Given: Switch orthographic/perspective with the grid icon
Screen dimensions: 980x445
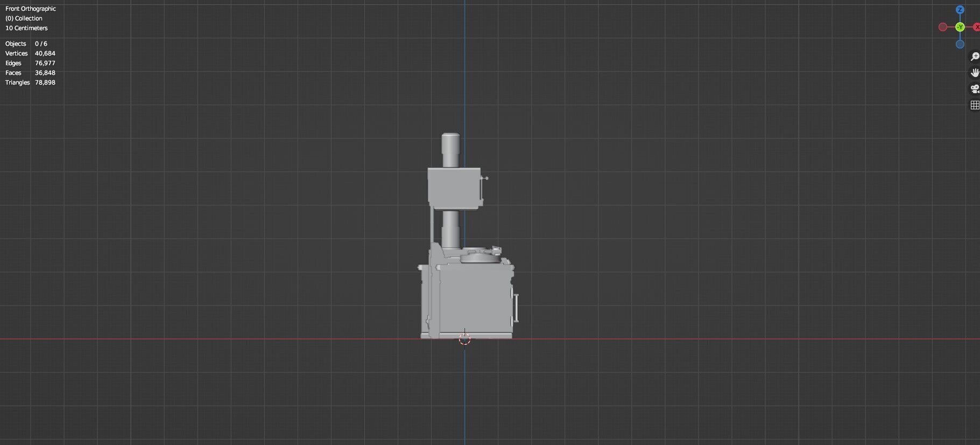Looking at the screenshot, I should (975, 105).
